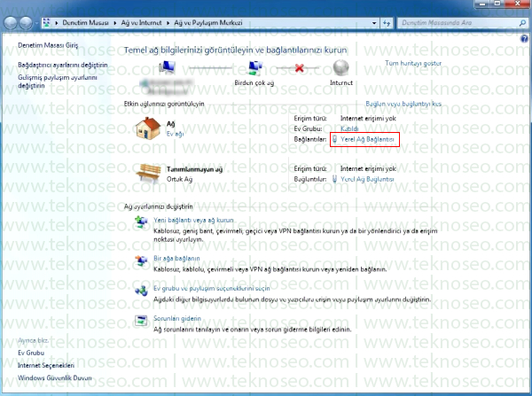
Task: Click connection plug icon for Tanımlanmayan ağ
Action: click(x=334, y=179)
